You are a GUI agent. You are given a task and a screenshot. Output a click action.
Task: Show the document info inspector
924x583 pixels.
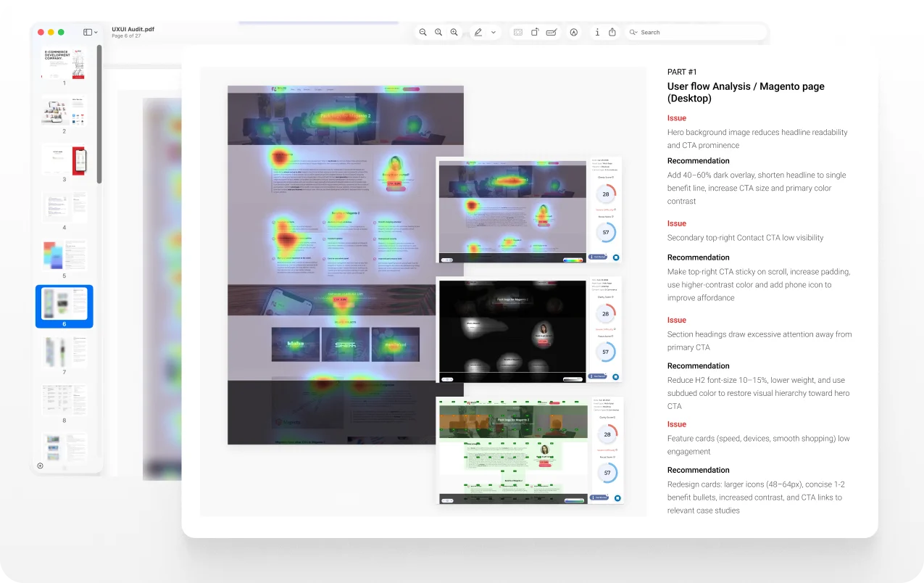click(597, 32)
